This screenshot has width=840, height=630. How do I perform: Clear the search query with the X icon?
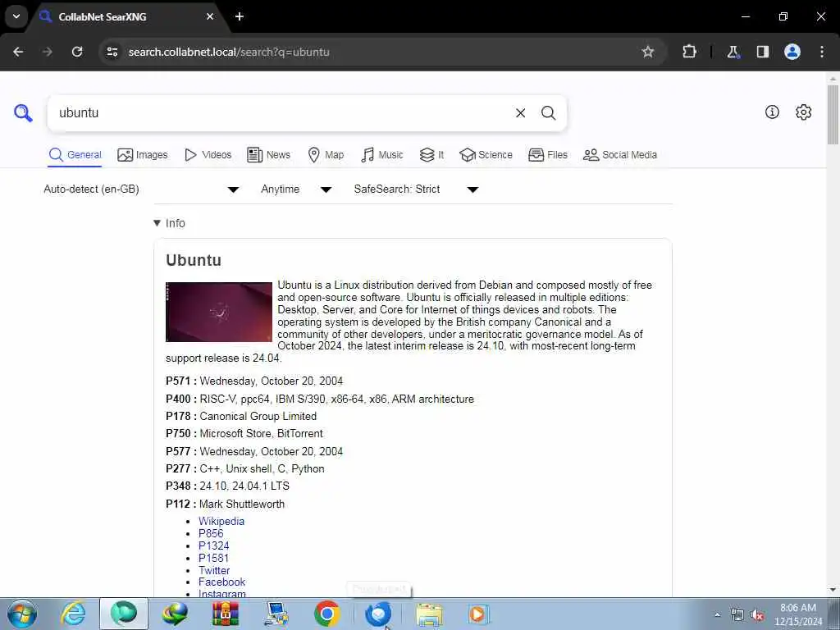pos(520,113)
